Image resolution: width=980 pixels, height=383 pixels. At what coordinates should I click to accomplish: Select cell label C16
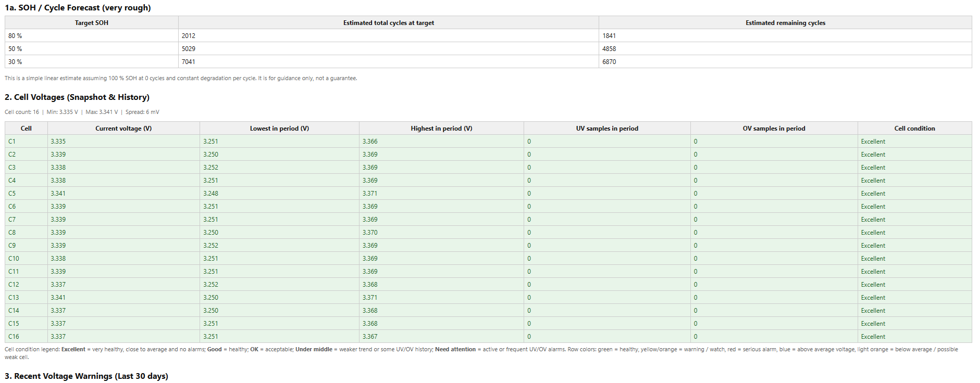click(x=26, y=337)
